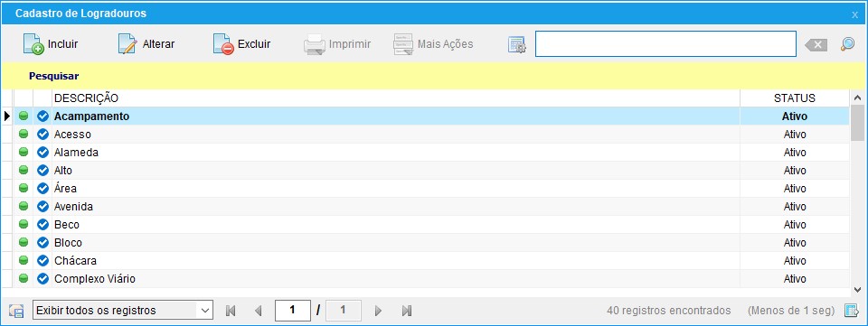
Task: Toggle blue check mark for Avenida
Action: click(42, 207)
